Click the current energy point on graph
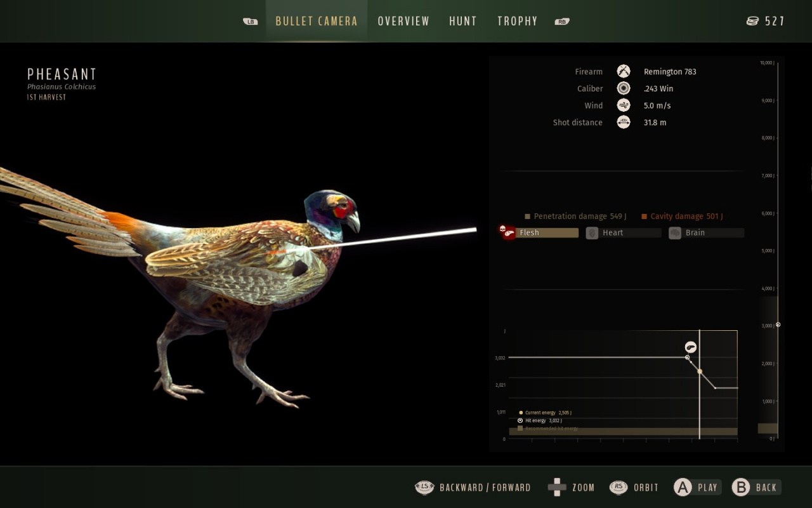This screenshot has height=508, width=812. point(700,371)
